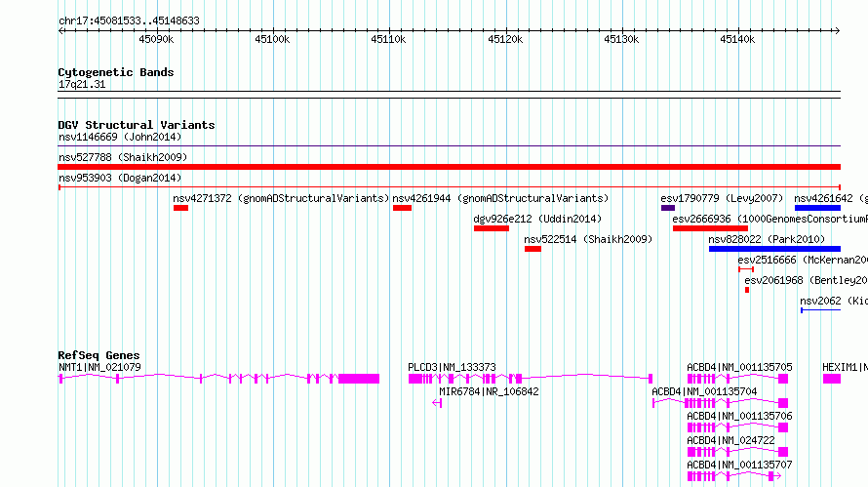Select the esv2516666 McKernan label
The height and width of the screenshot is (487, 868).
[802, 260]
